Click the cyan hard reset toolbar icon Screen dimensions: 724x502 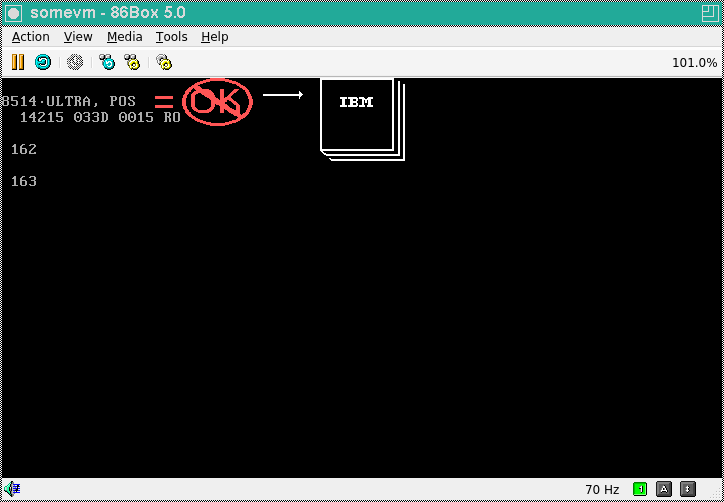(x=43, y=62)
